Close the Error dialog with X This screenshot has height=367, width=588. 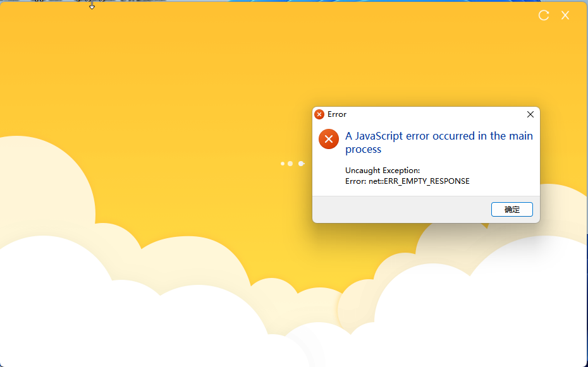pos(530,114)
